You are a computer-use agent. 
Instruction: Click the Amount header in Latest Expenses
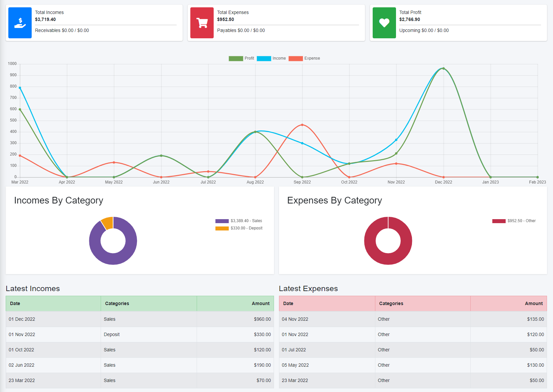tap(533, 303)
